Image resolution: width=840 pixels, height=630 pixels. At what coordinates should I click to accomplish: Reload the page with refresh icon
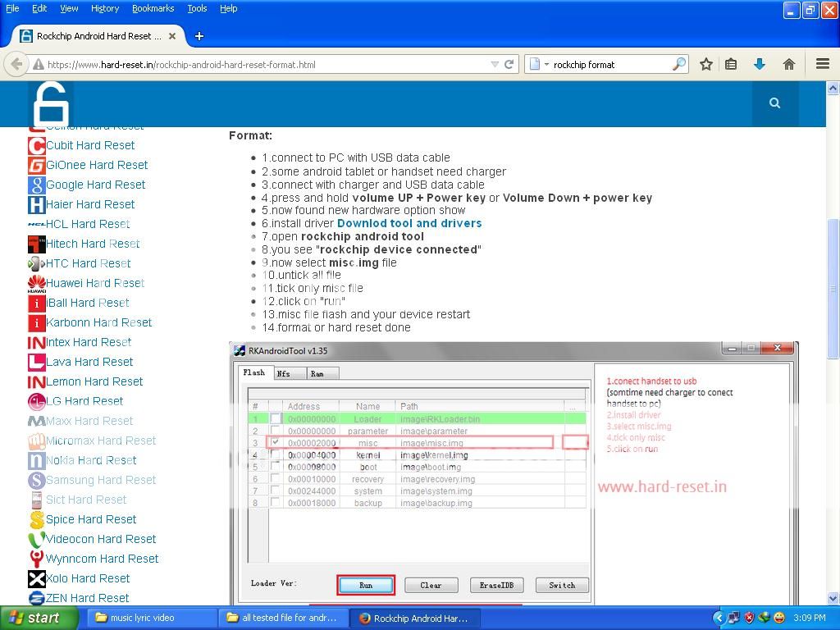[x=509, y=64]
